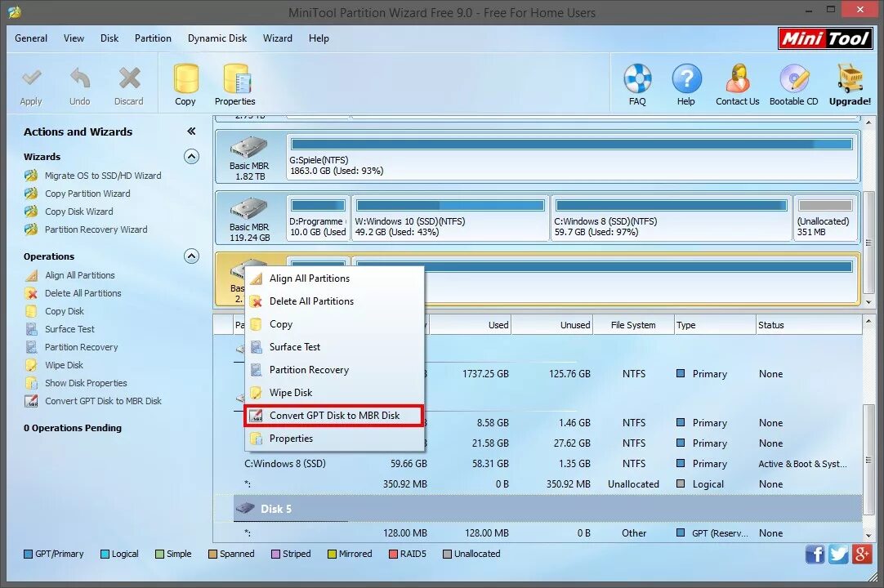Viewport: 884px width, 588px height.
Task: Click the Upgrade! icon
Action: pos(850,82)
